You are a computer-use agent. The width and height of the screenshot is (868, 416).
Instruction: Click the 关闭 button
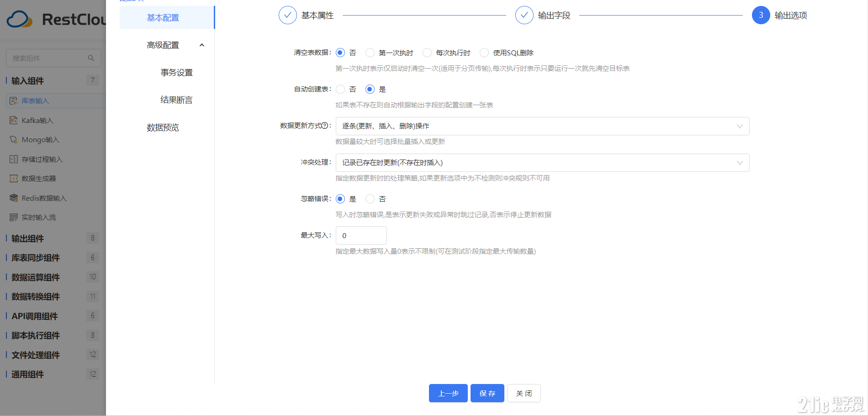coord(524,393)
